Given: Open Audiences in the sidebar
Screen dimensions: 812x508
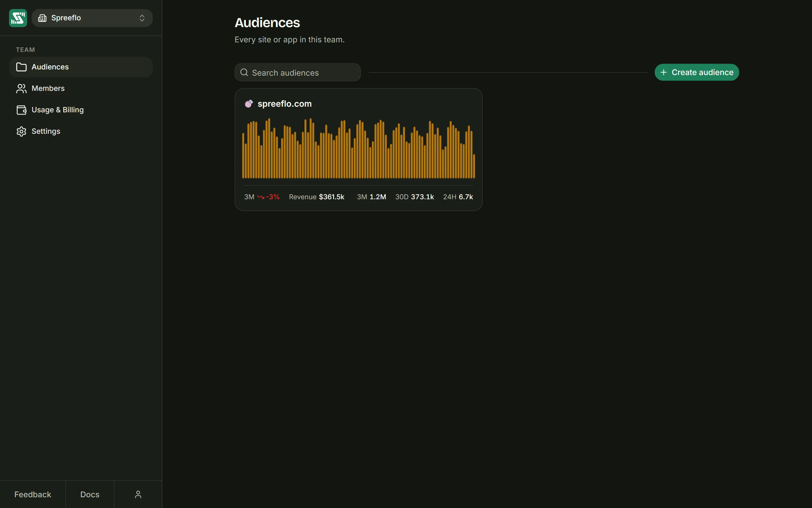Looking at the screenshot, I should (81, 67).
